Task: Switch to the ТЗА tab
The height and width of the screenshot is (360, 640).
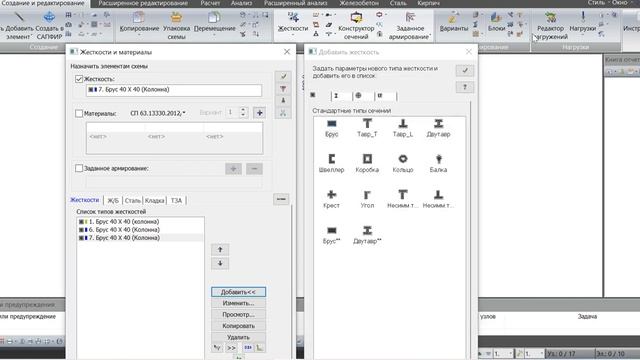Action: 176,200
